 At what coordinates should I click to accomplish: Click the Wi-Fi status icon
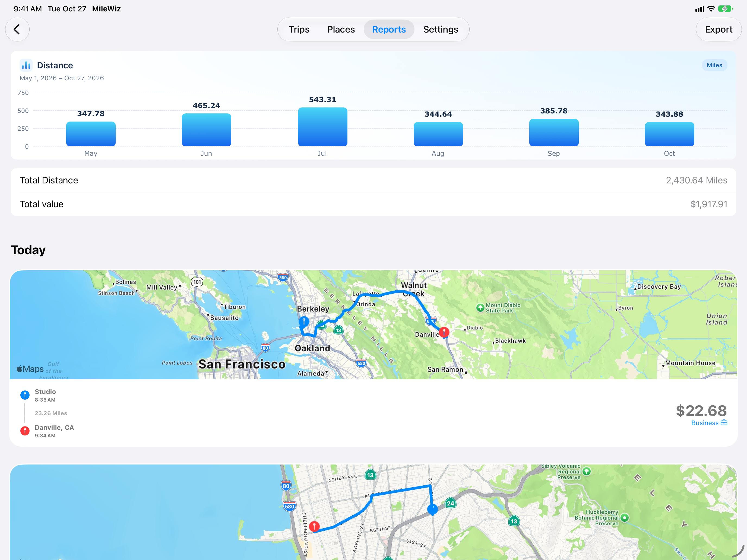[x=711, y=9]
